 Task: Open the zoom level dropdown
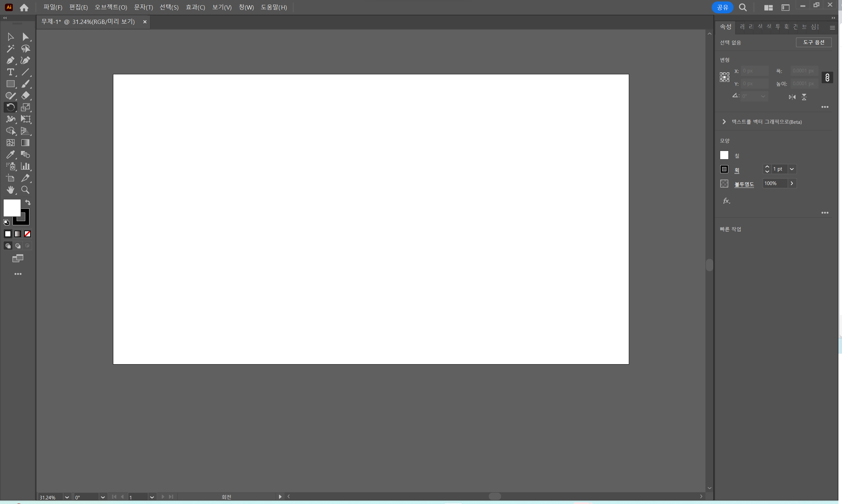tap(67, 497)
